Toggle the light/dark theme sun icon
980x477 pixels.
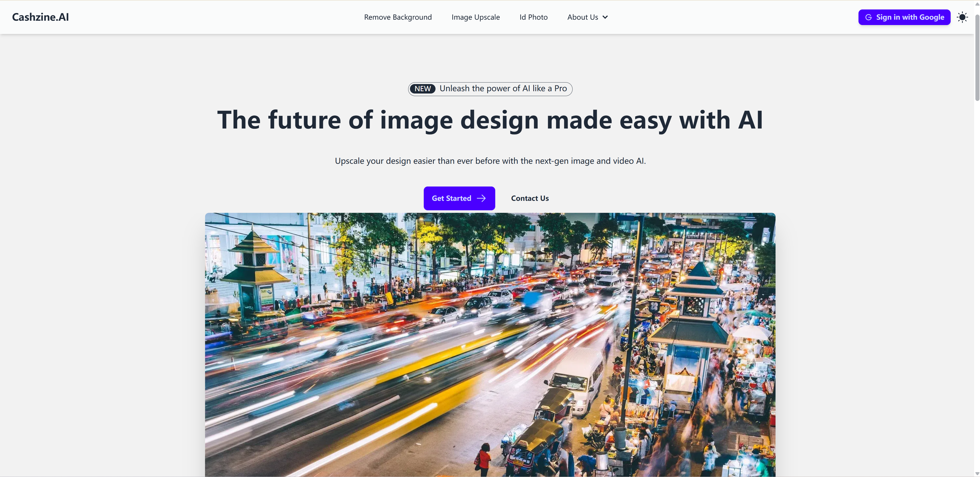(x=962, y=17)
